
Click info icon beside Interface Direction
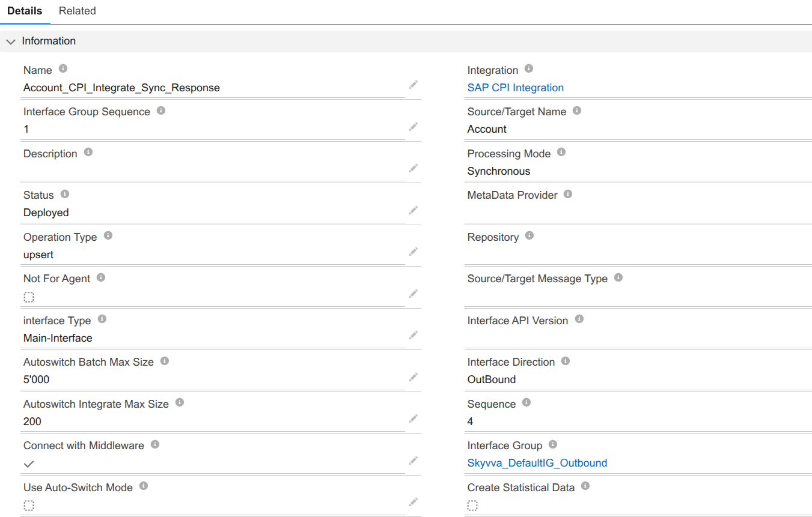coord(566,361)
